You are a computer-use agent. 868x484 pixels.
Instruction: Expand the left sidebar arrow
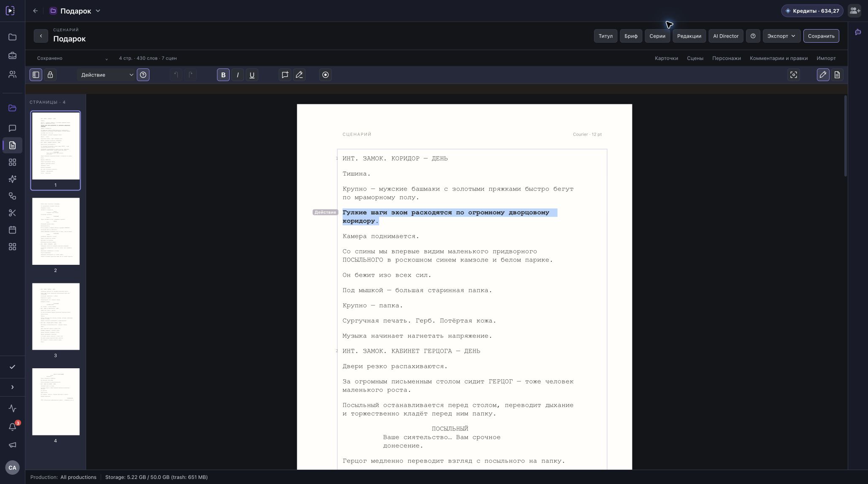pyautogui.click(x=12, y=387)
